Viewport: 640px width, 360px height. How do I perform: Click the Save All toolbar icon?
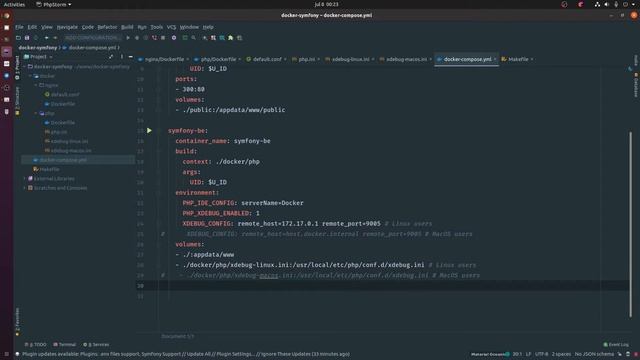pos(27,38)
